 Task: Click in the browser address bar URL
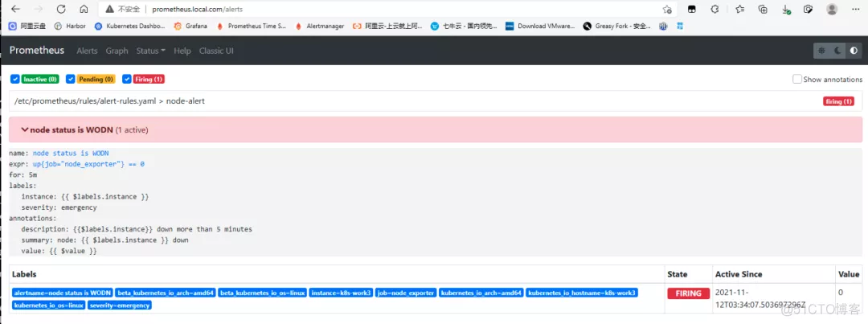[x=197, y=10]
